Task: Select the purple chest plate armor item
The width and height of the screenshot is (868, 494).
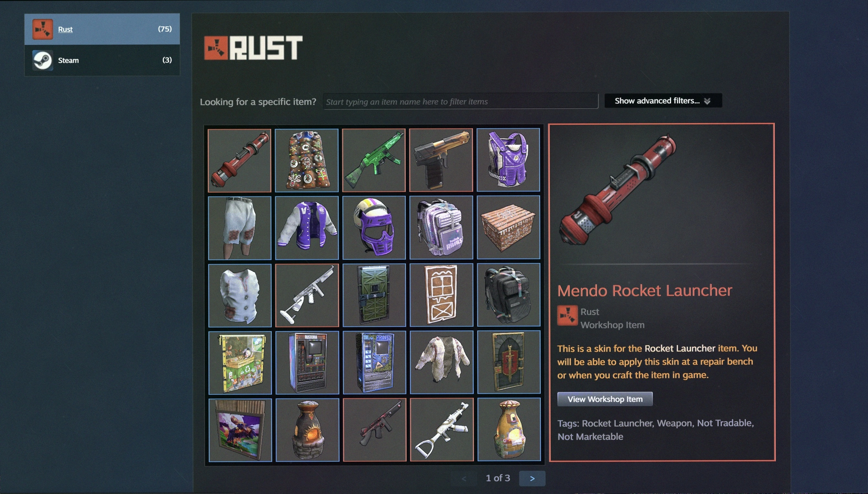Action: [508, 160]
